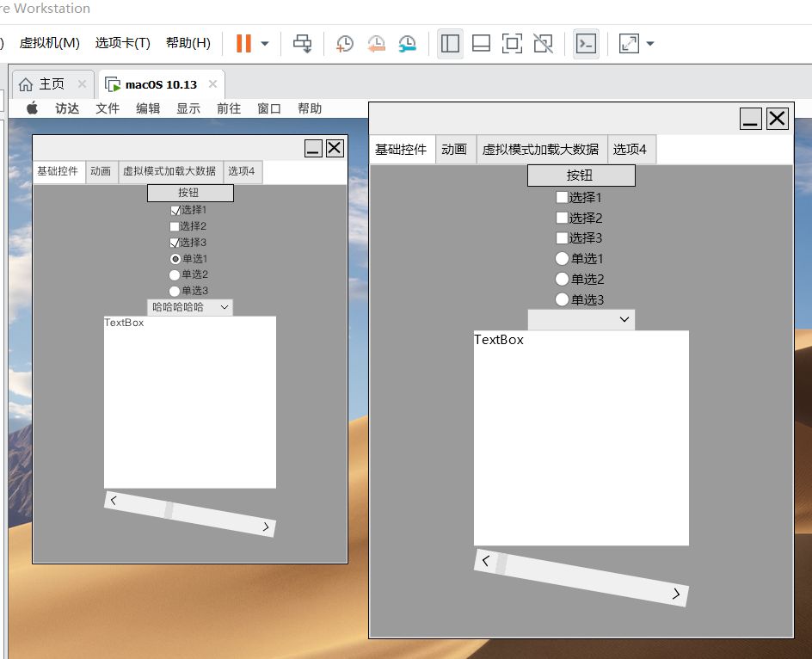This screenshot has height=659, width=812.
Task: Take a snapshot of the virtual machine
Action: coord(345,43)
